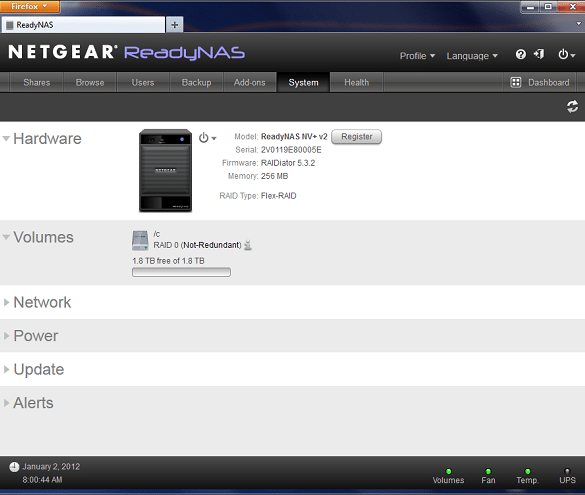585x495 pixels.
Task: Open a new browser tab
Action: pyautogui.click(x=174, y=25)
